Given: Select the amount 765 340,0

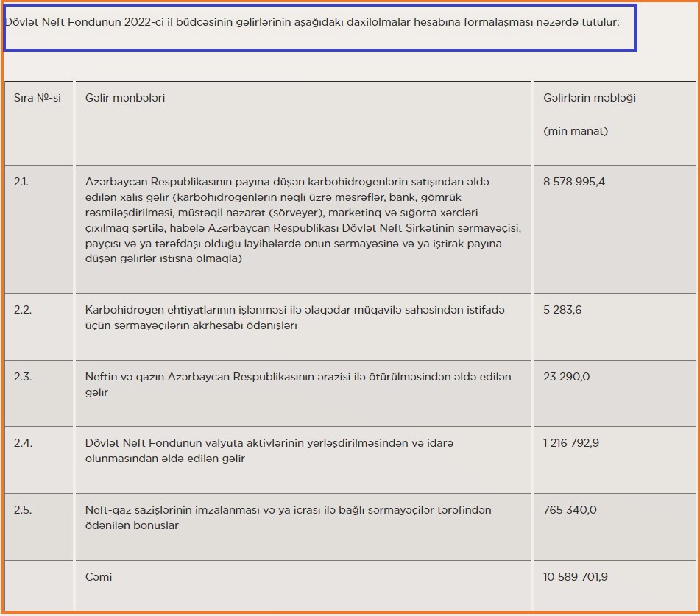Looking at the screenshot, I should 570,510.
